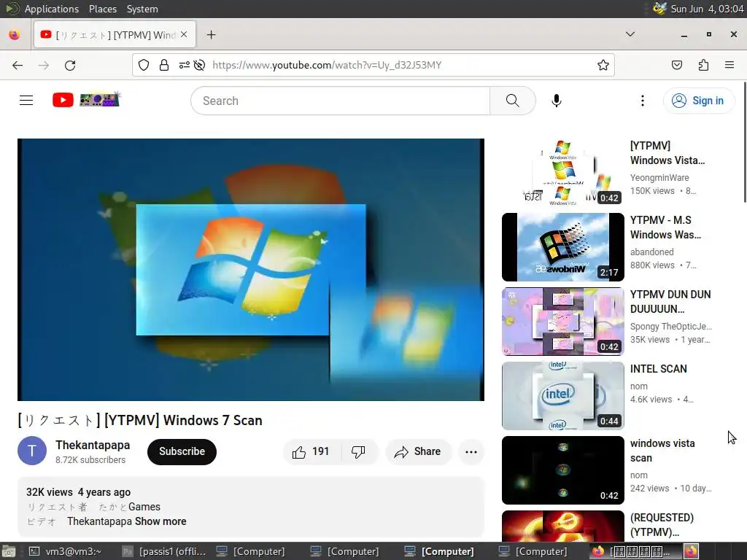Image resolution: width=747 pixels, height=560 pixels.
Task: Click 32K views 4 years ago text
Action: (78, 492)
